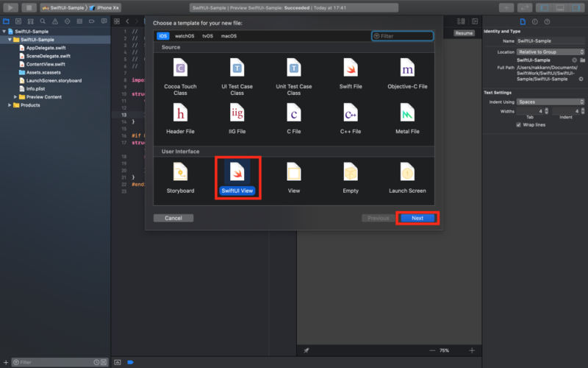588x368 pixels.
Task: Stop the running scheme
Action: click(29, 7)
